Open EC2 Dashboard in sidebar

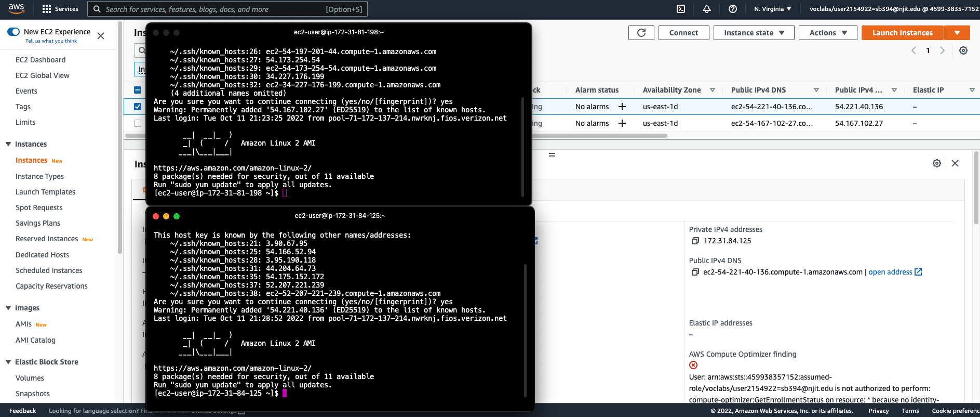coord(41,60)
